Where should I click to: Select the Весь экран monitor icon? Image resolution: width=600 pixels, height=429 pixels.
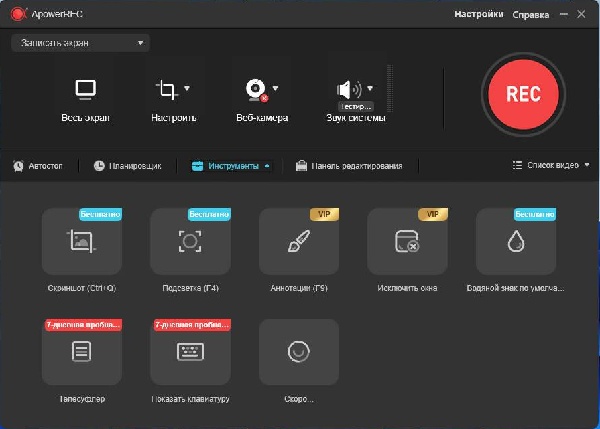[x=85, y=89]
